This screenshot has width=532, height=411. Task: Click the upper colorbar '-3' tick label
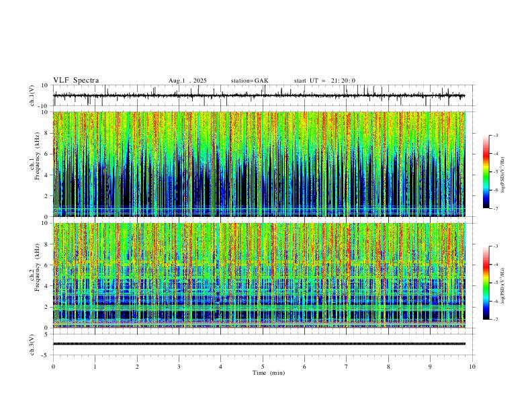click(x=496, y=135)
